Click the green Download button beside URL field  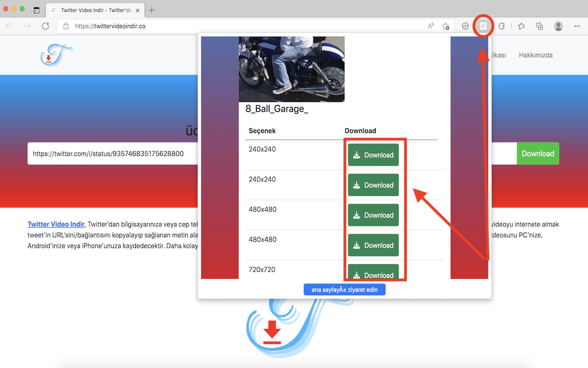point(538,154)
